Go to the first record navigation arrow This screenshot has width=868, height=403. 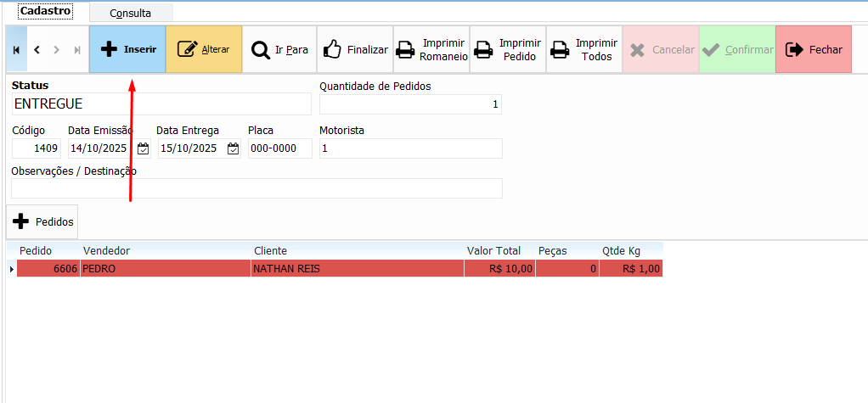16,50
